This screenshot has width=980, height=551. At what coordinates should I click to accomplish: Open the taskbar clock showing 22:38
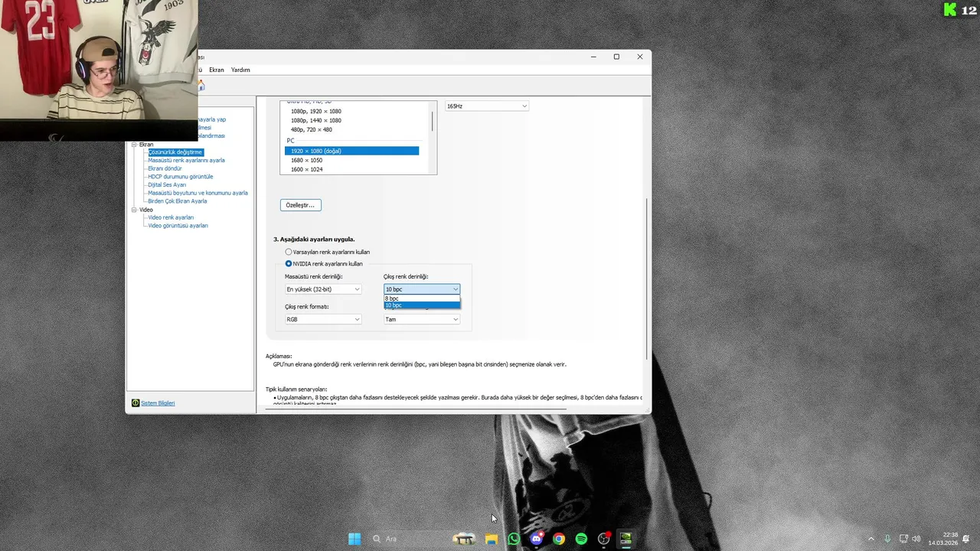943,539
